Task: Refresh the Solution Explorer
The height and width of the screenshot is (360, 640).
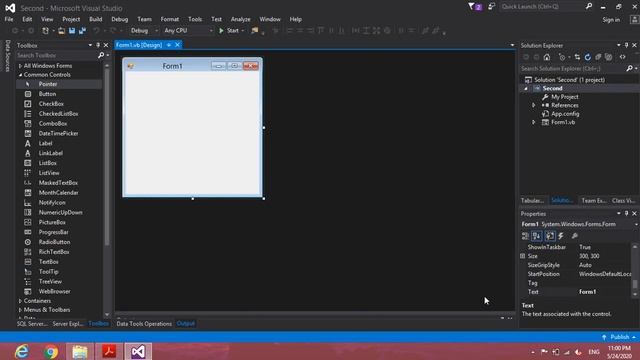Action: (x=588, y=57)
